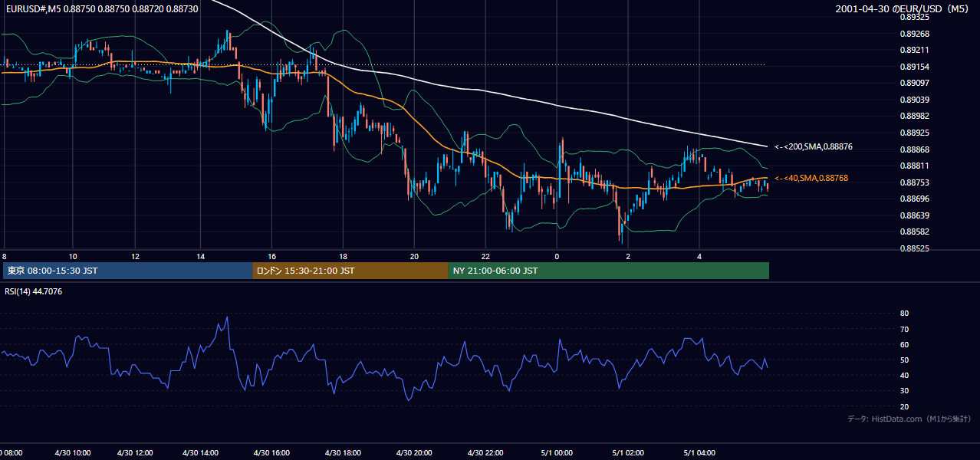Click hour label 22 under price chart
The image size is (980, 460).
click(x=485, y=256)
